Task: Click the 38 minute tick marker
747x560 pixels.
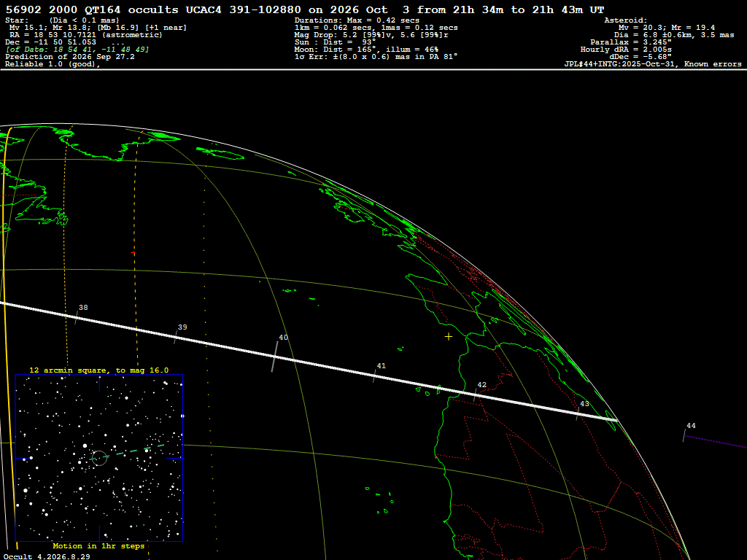Action: pyautogui.click(x=76, y=318)
